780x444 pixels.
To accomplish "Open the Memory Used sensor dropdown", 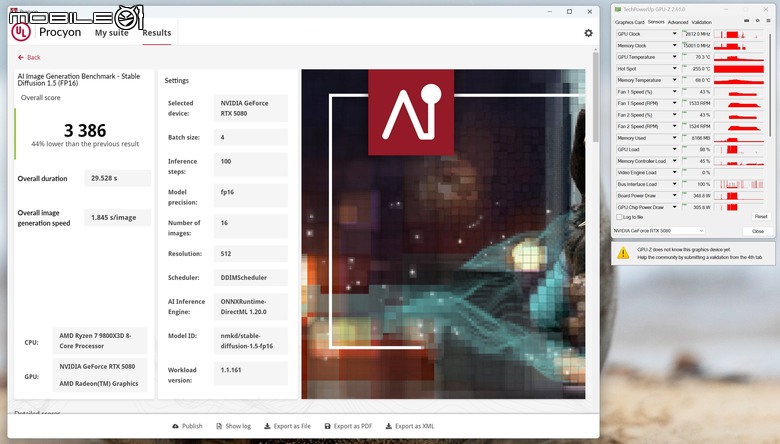I will point(675,138).
